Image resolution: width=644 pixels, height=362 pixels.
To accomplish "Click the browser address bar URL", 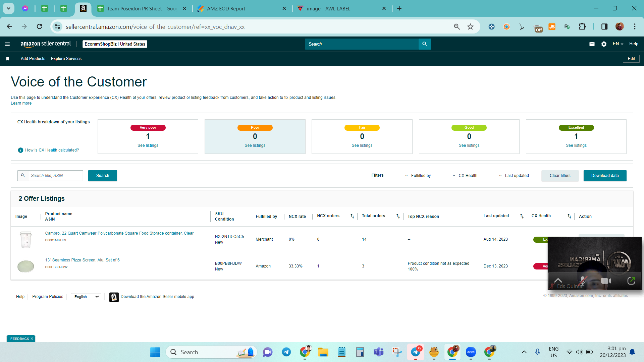I will [155, 27].
